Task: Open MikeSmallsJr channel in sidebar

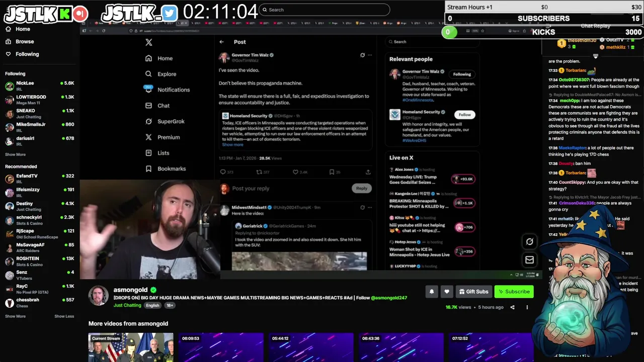Action: (x=39, y=127)
